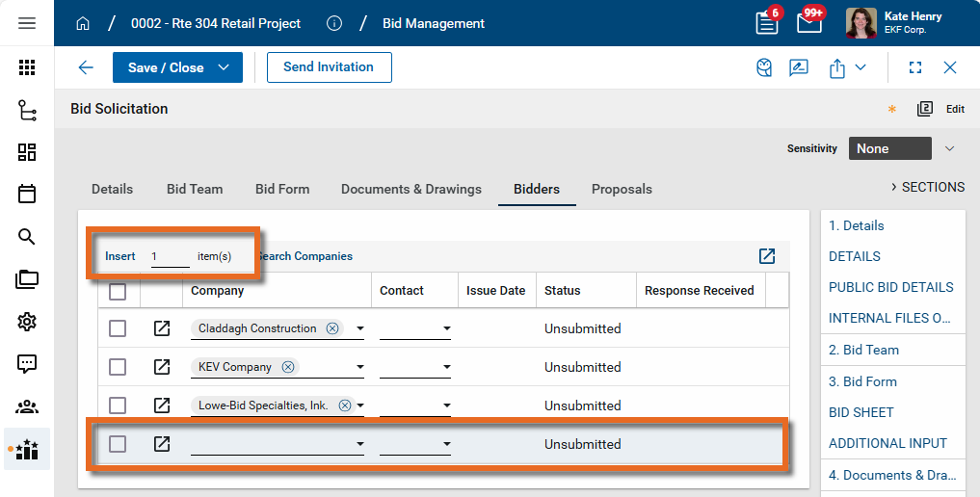Open the hamburger navigation menu
The height and width of the screenshot is (497, 980).
tap(27, 23)
